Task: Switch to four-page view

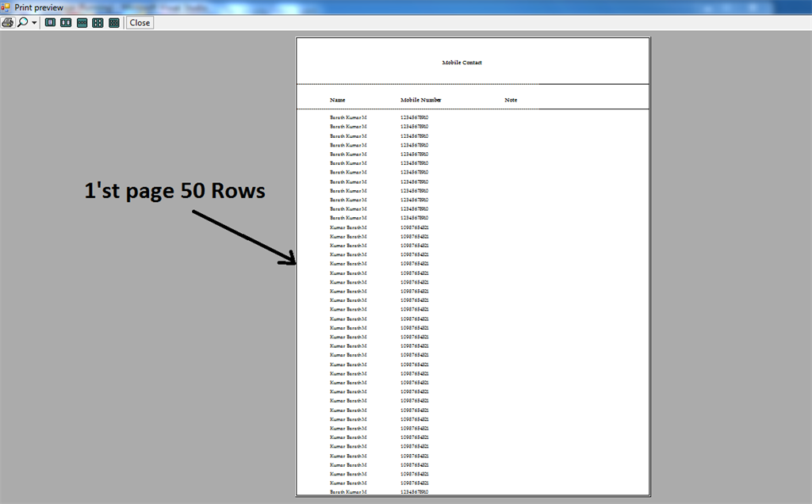Action: 98,22
